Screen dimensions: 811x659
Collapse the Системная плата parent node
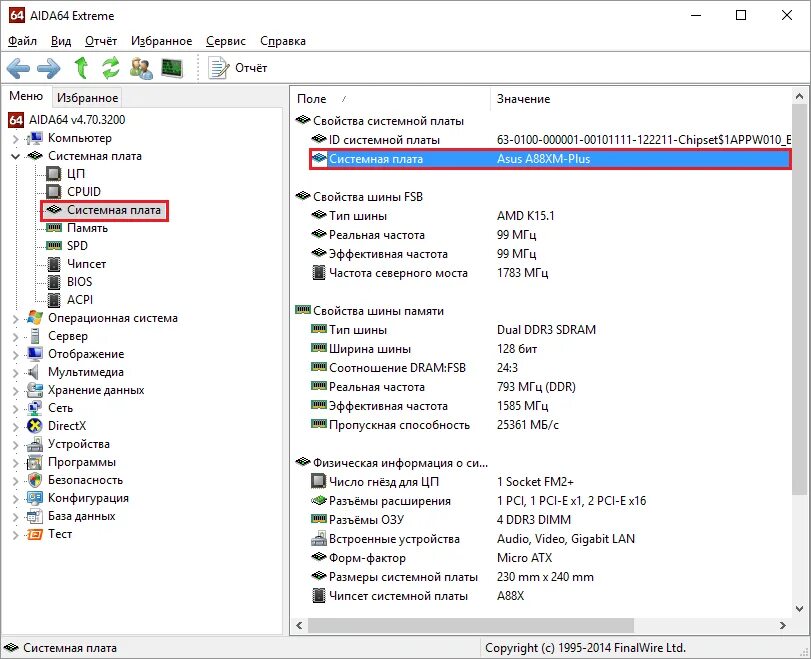[15, 156]
